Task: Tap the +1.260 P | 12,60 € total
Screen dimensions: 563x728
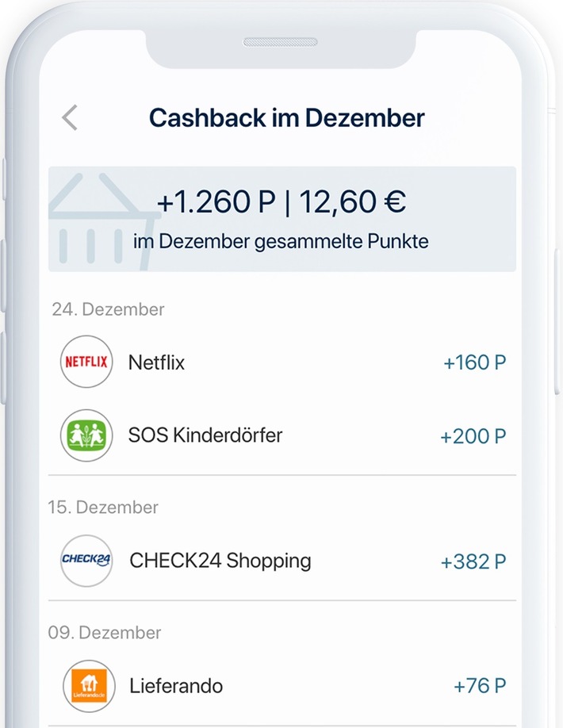Action: 281,202
